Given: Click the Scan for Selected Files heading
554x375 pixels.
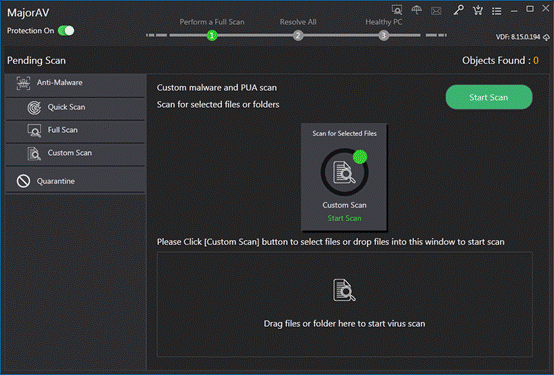Looking at the screenshot, I should pos(344,134).
